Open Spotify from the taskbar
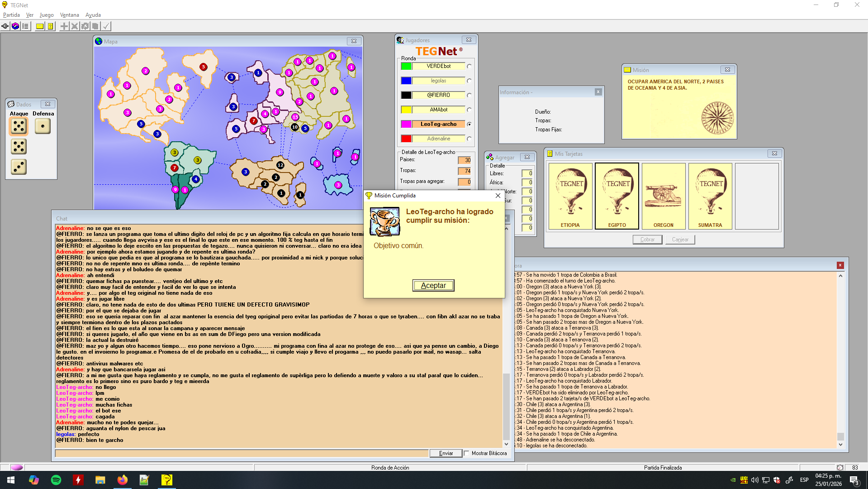The image size is (868, 489). click(x=56, y=480)
